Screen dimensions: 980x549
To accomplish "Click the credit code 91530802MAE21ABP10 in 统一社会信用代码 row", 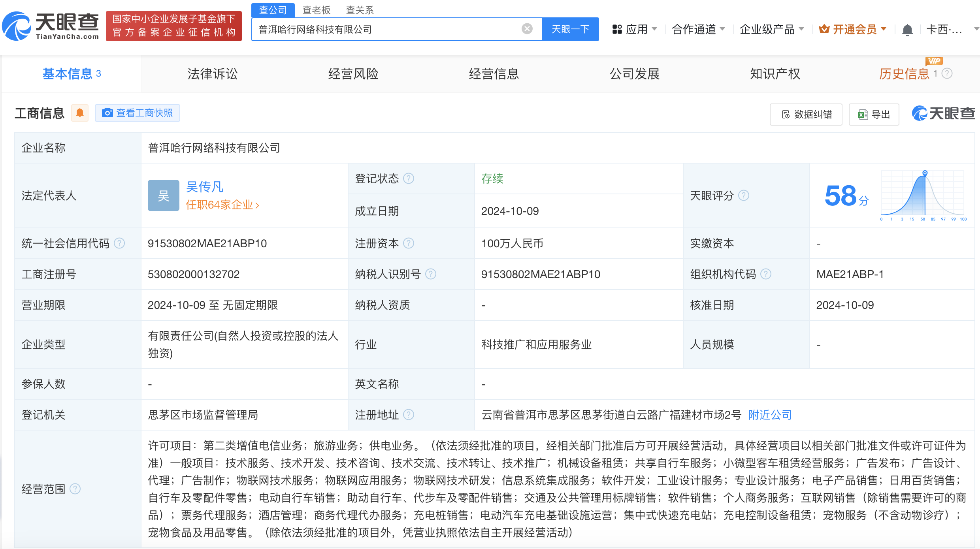I will (207, 243).
